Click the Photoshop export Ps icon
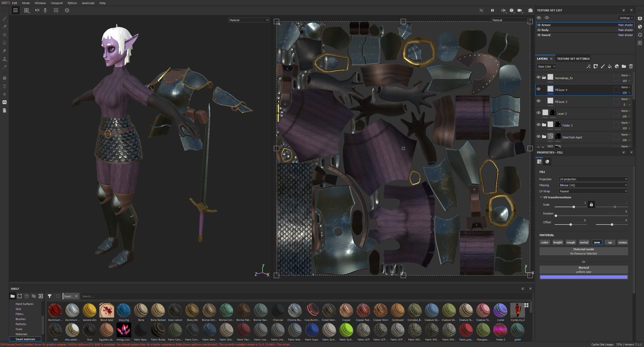The width and height of the screenshot is (644, 347). tap(5, 102)
